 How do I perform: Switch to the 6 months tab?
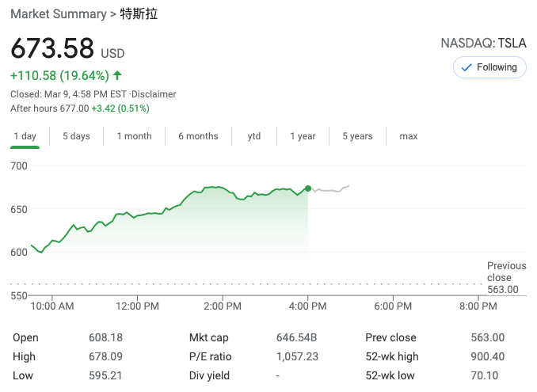(x=198, y=136)
